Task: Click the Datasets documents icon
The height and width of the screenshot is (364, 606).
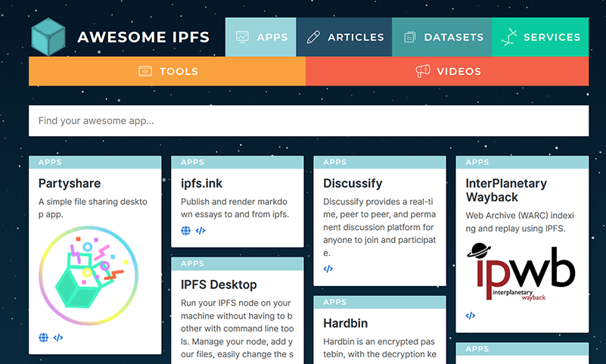Action: pos(409,37)
